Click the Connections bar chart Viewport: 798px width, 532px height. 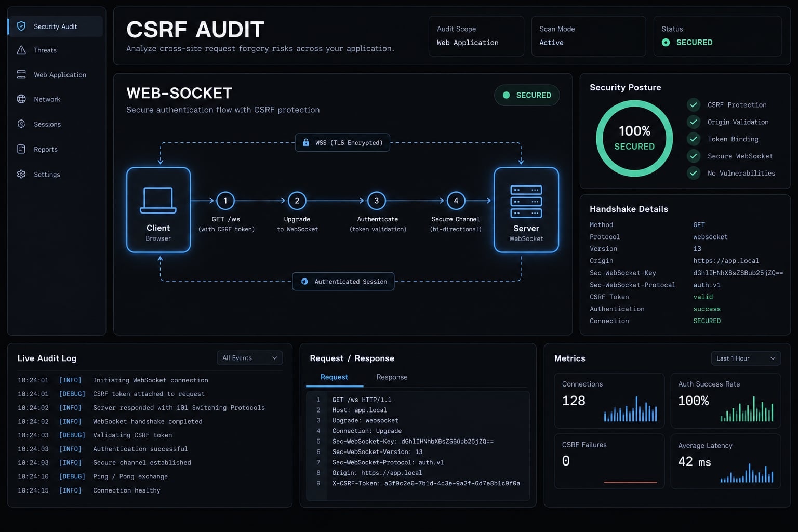(630, 409)
